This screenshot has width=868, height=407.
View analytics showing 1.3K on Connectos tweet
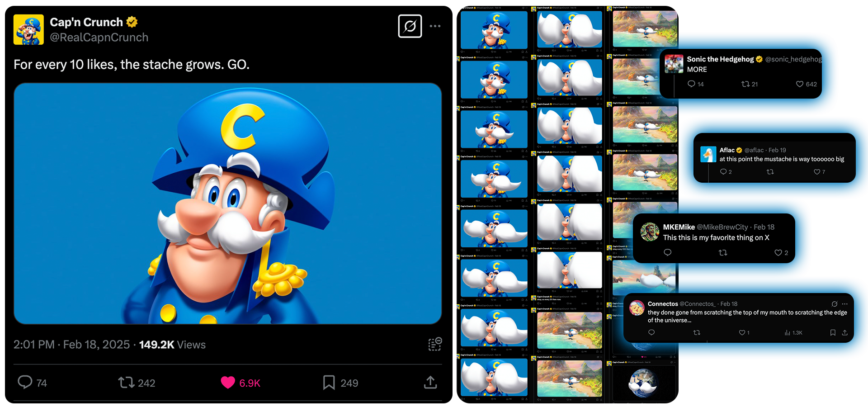[x=793, y=332]
